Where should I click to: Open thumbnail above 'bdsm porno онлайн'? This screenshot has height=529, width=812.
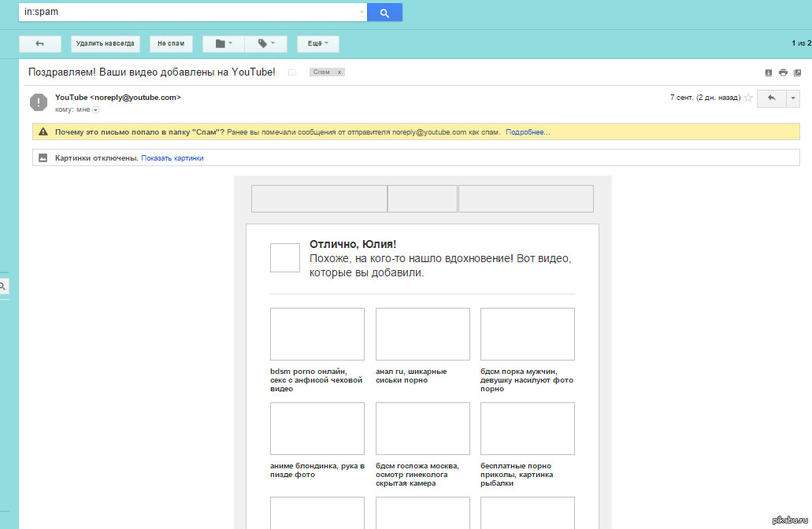(x=317, y=334)
